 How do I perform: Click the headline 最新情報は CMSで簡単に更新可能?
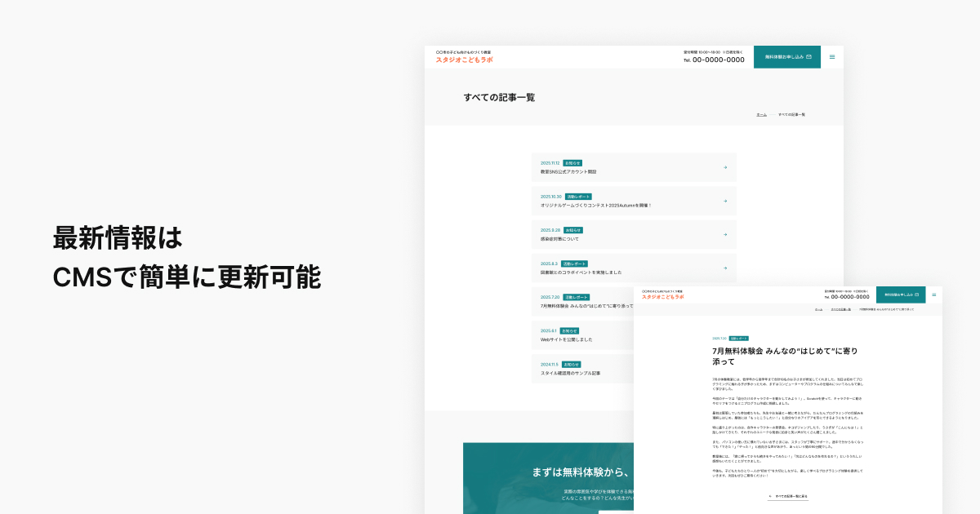click(x=187, y=257)
